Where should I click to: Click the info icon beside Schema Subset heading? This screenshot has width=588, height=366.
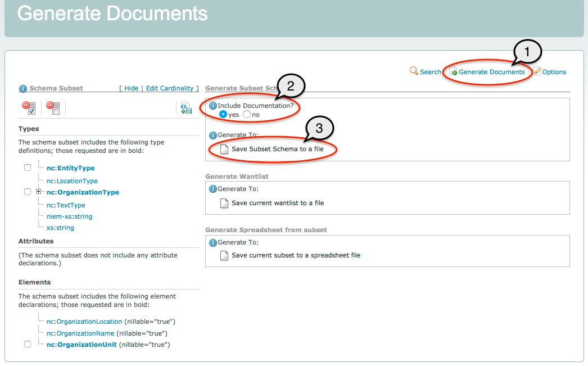pos(23,89)
